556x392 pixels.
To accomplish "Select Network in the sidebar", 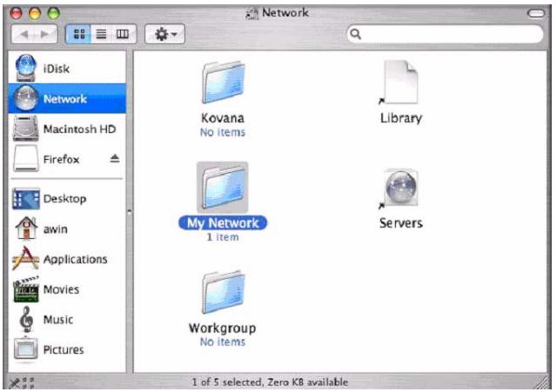I will (x=67, y=98).
